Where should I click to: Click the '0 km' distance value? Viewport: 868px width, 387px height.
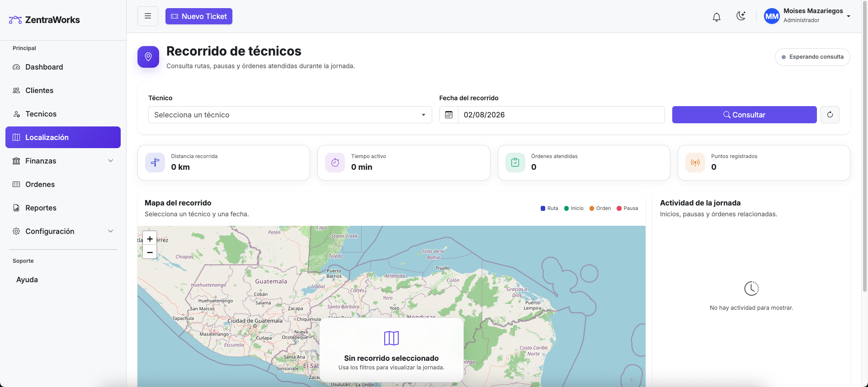pyautogui.click(x=180, y=167)
